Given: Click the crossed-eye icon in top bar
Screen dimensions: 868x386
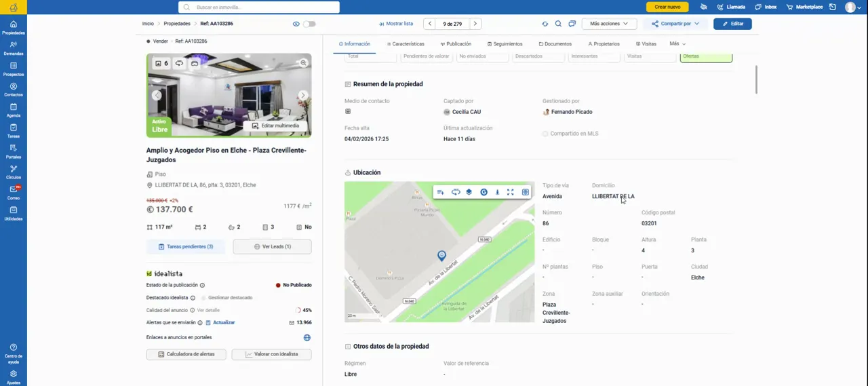Looking at the screenshot, I should pos(703,7).
